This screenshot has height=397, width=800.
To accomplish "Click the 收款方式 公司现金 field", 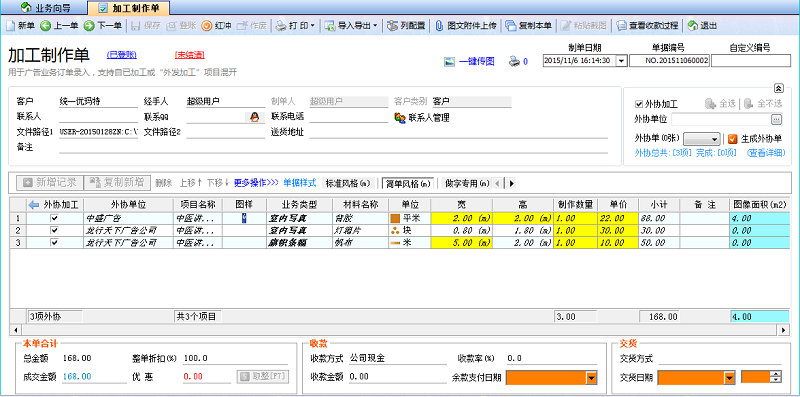I will click(398, 358).
